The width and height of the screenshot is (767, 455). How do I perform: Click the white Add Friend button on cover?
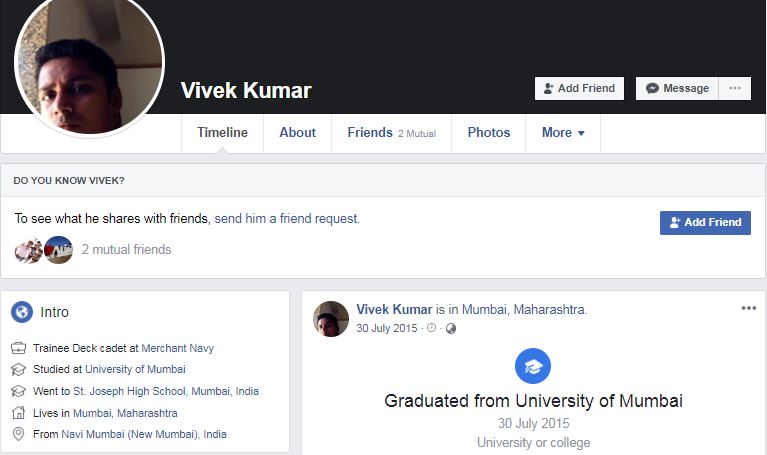click(x=579, y=88)
